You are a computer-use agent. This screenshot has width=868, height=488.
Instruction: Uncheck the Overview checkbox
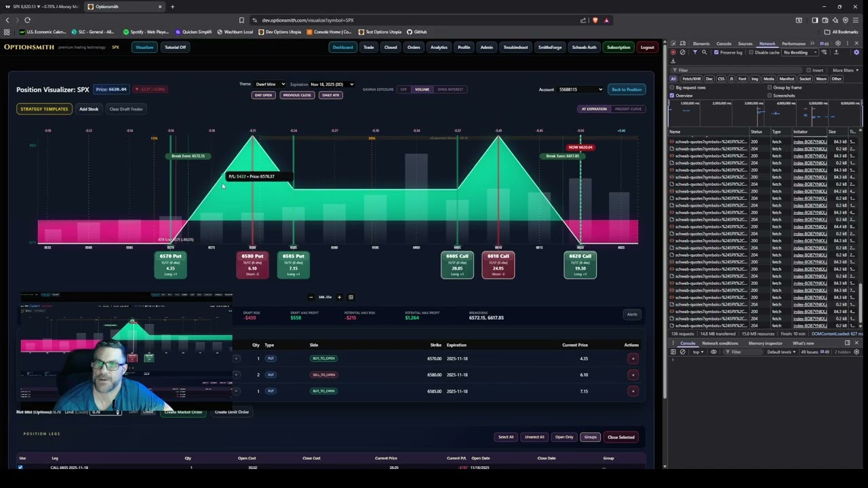672,96
